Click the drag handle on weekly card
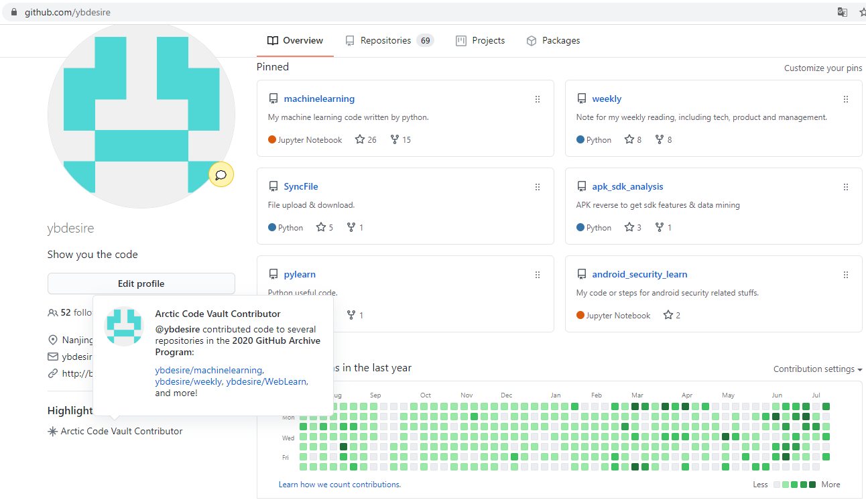 click(x=846, y=99)
